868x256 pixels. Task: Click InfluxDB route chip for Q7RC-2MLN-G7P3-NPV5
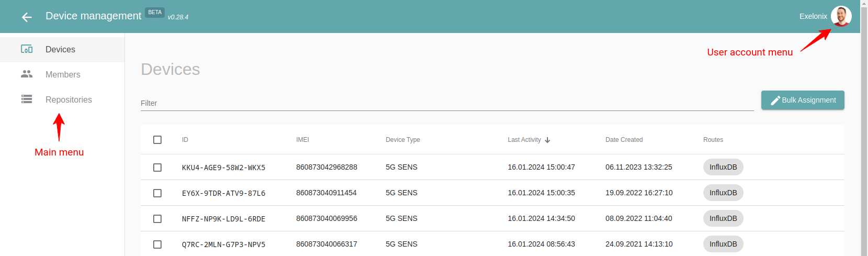pos(723,244)
